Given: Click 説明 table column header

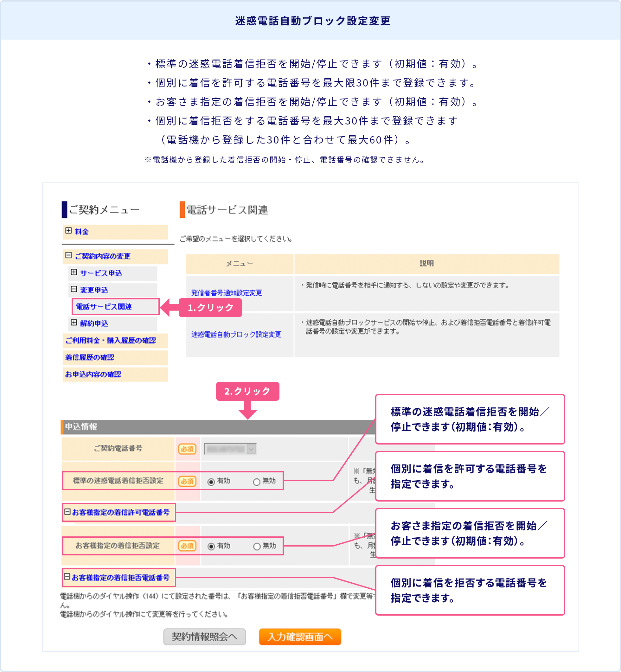Looking at the screenshot, I should pos(427,264).
